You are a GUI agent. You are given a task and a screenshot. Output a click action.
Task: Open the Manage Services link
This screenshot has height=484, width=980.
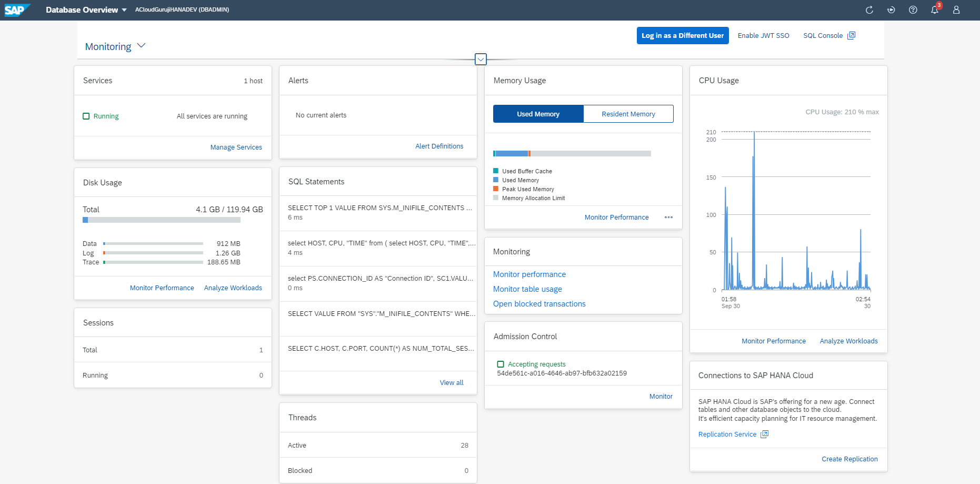tap(236, 147)
